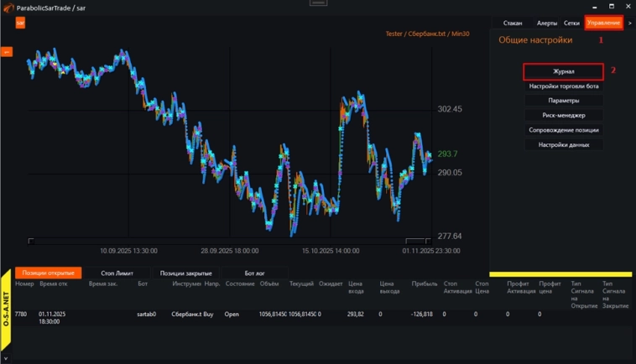Open the Журнал button
The image size is (636, 364).
tap(563, 72)
